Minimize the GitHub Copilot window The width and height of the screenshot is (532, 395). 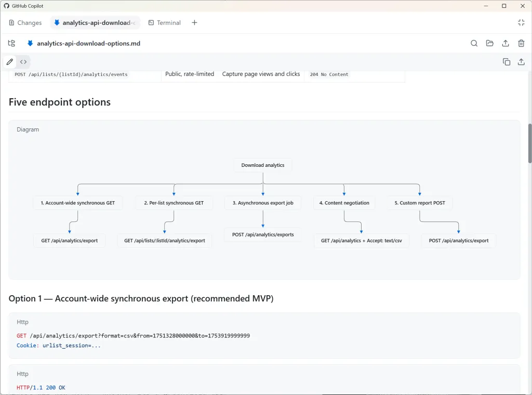click(486, 6)
